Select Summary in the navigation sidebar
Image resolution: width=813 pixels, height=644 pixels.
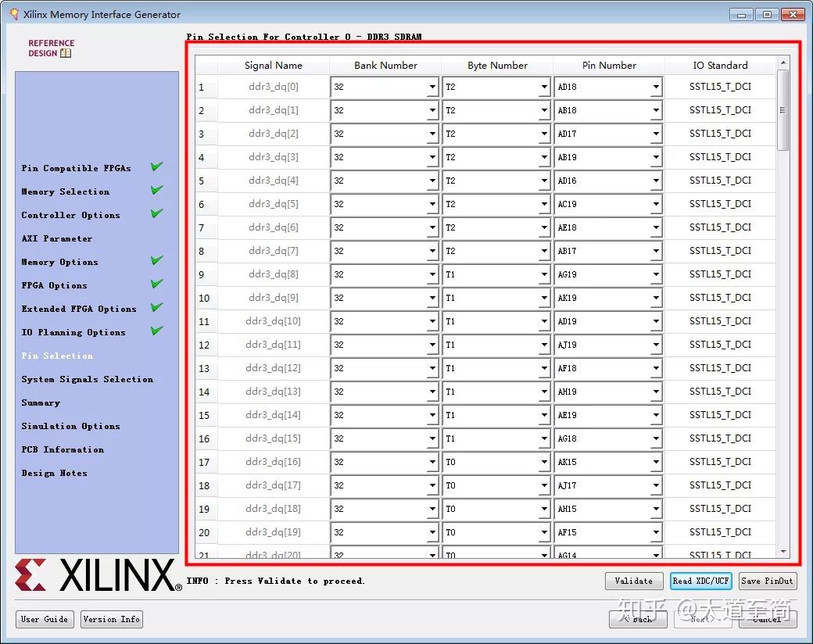tap(40, 402)
